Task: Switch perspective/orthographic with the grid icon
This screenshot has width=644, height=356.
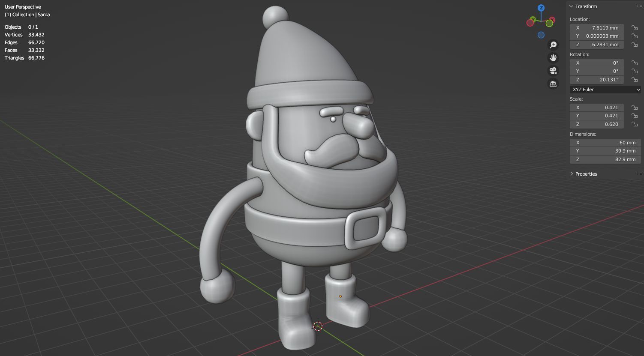Action: point(553,84)
